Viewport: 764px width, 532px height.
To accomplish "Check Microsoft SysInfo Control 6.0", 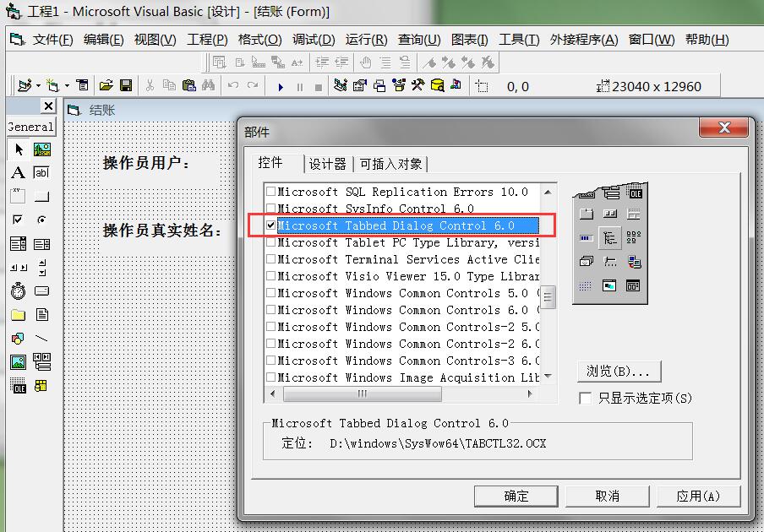I will tap(271, 209).
